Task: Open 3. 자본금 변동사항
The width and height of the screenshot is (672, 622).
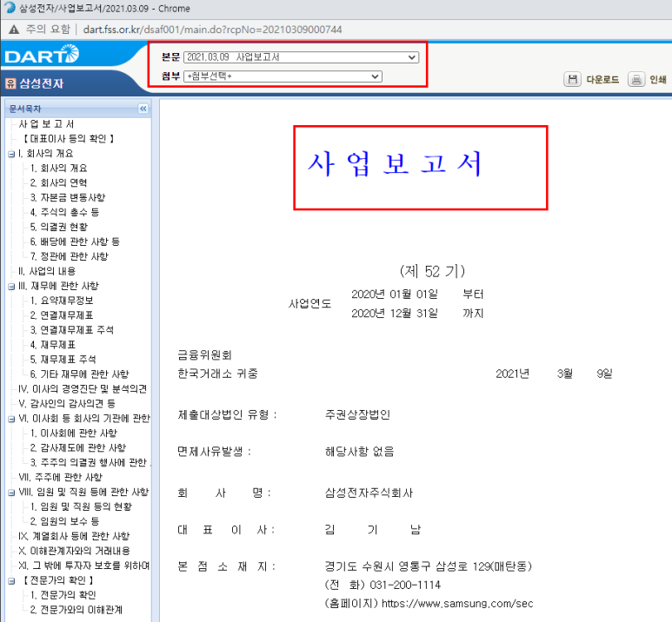Action: [68, 197]
